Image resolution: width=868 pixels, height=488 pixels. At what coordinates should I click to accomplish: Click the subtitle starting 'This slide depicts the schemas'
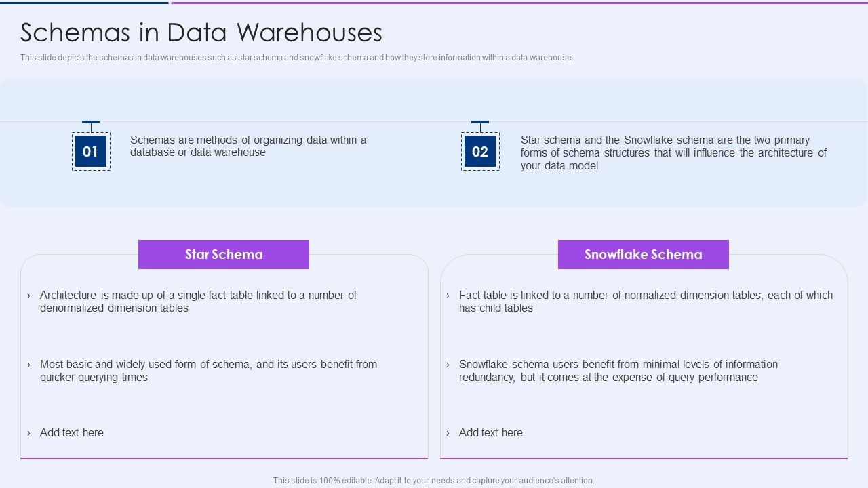[x=296, y=58]
